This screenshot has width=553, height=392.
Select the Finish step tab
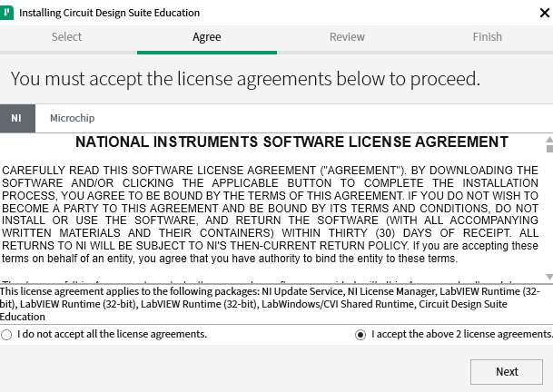point(488,36)
